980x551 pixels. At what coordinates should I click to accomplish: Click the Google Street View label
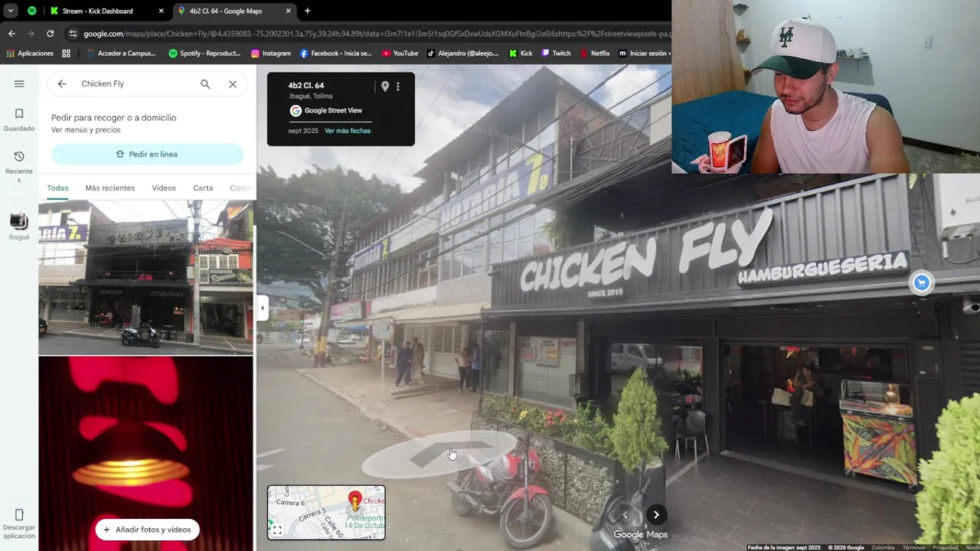coord(333,110)
